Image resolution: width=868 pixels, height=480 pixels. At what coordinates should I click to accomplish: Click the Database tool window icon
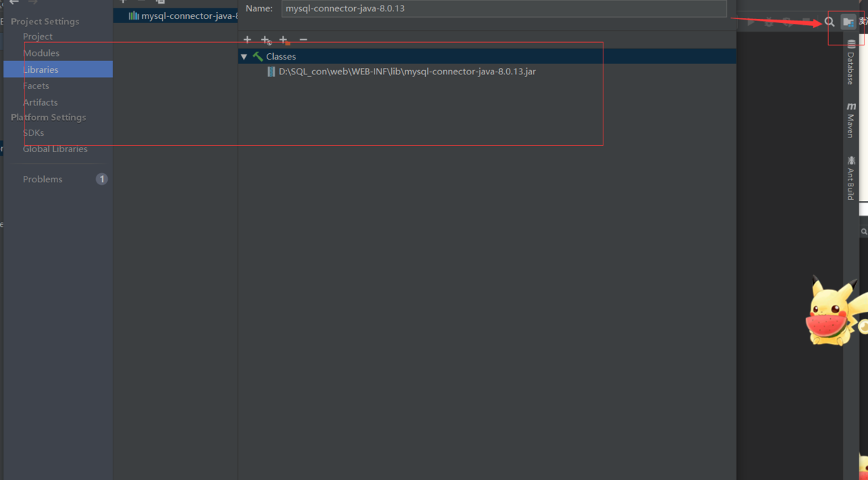pos(851,44)
